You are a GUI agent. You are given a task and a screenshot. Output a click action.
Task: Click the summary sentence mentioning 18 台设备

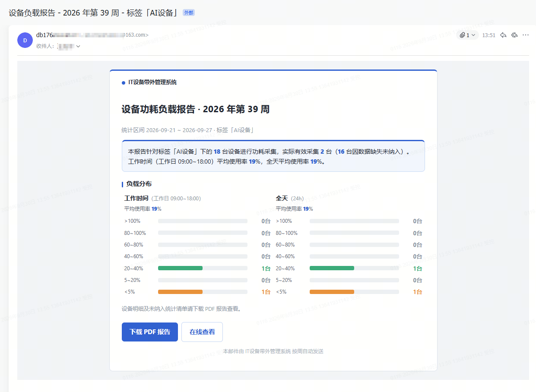[x=269, y=152]
